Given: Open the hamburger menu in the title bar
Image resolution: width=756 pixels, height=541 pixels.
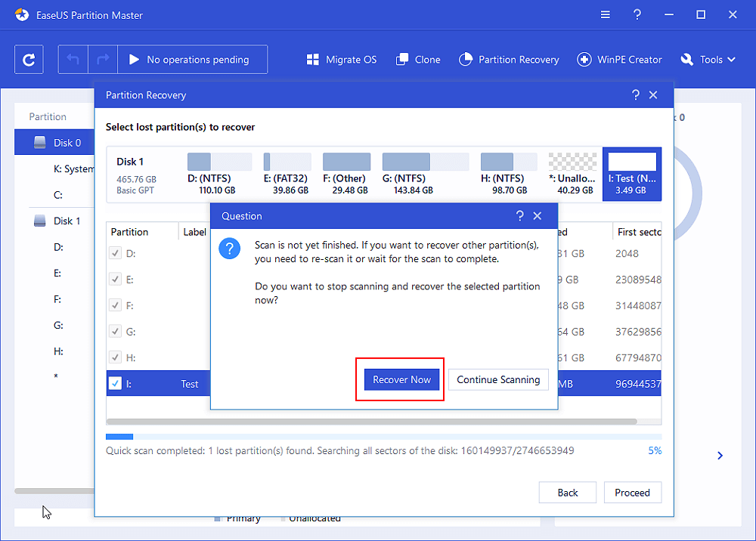Looking at the screenshot, I should point(605,15).
